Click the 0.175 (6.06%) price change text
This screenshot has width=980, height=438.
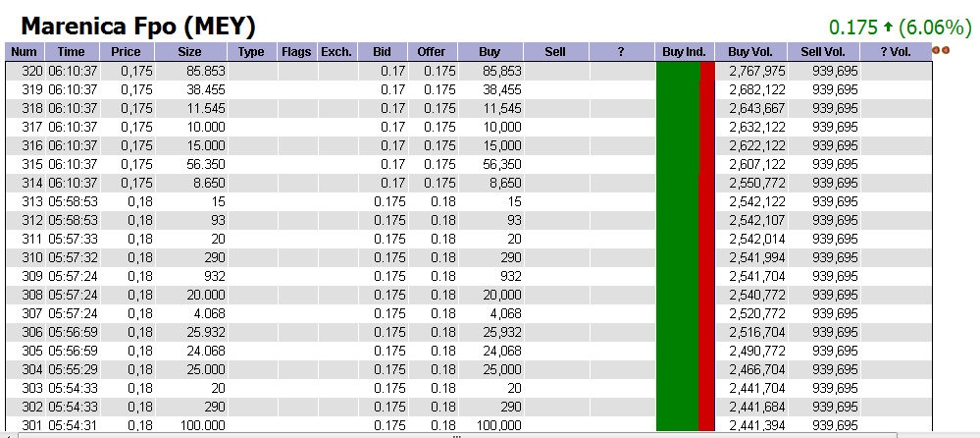[x=901, y=27]
